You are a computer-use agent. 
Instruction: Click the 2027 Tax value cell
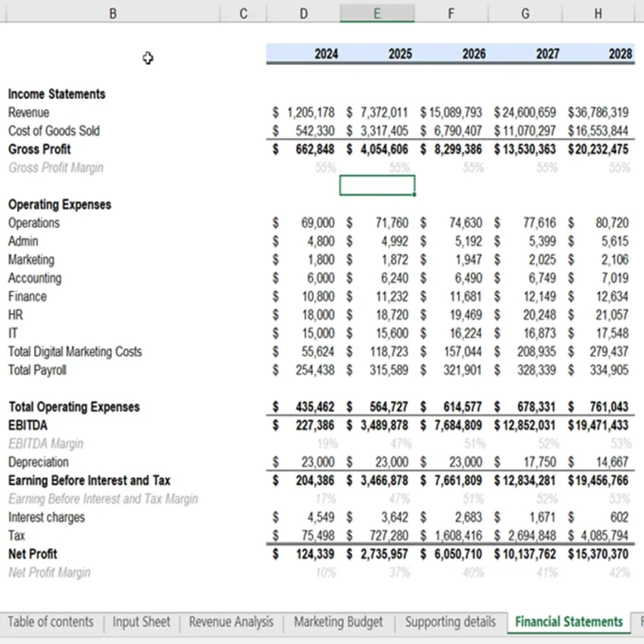[x=525, y=536]
